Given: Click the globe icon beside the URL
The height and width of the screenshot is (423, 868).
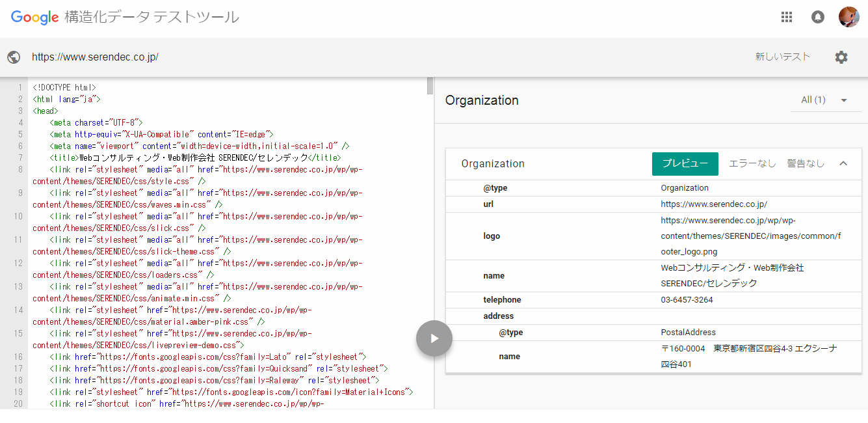Looking at the screenshot, I should 14,57.
